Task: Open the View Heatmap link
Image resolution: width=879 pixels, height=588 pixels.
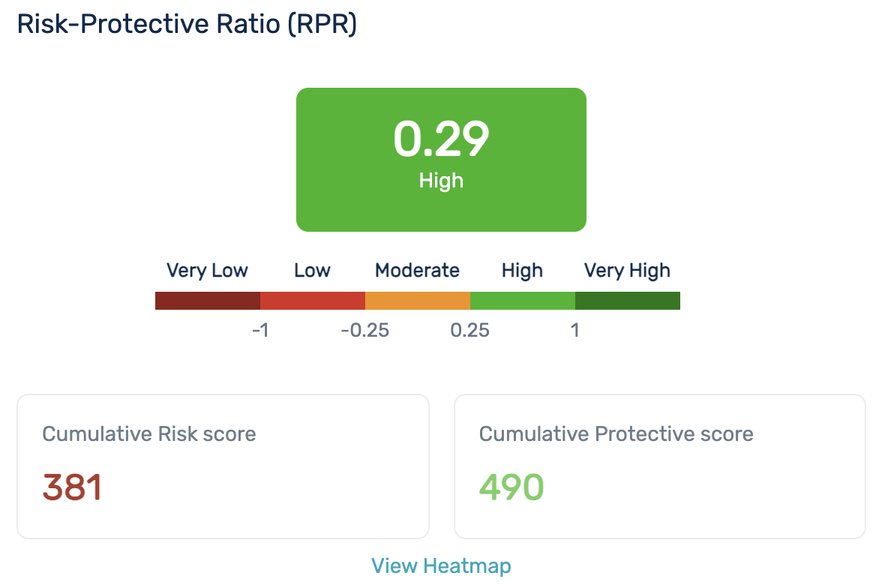Action: point(441,565)
